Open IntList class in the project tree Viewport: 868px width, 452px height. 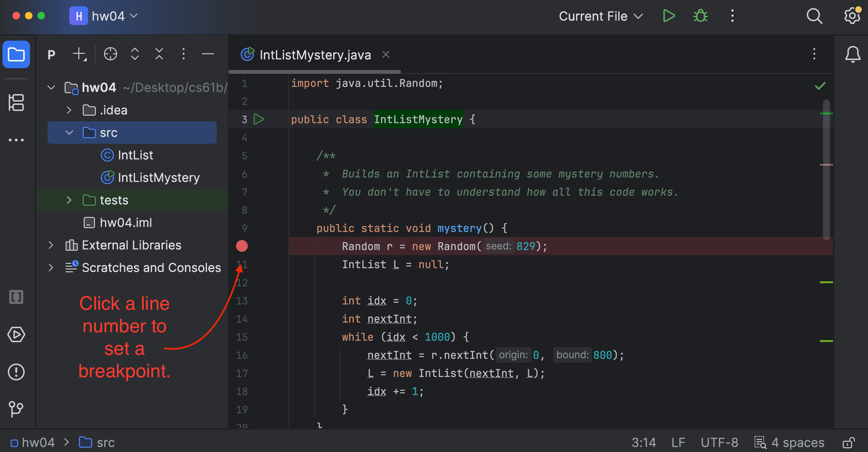coord(135,155)
